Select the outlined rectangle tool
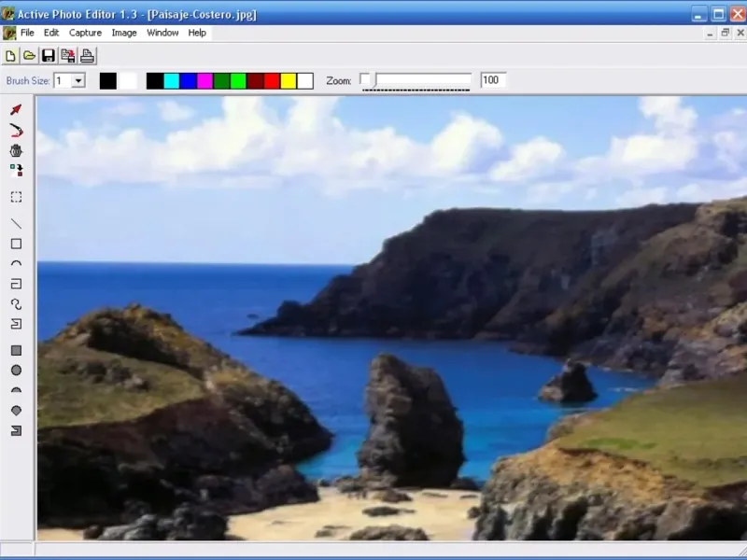Viewport: 747px width, 560px height. coord(16,244)
